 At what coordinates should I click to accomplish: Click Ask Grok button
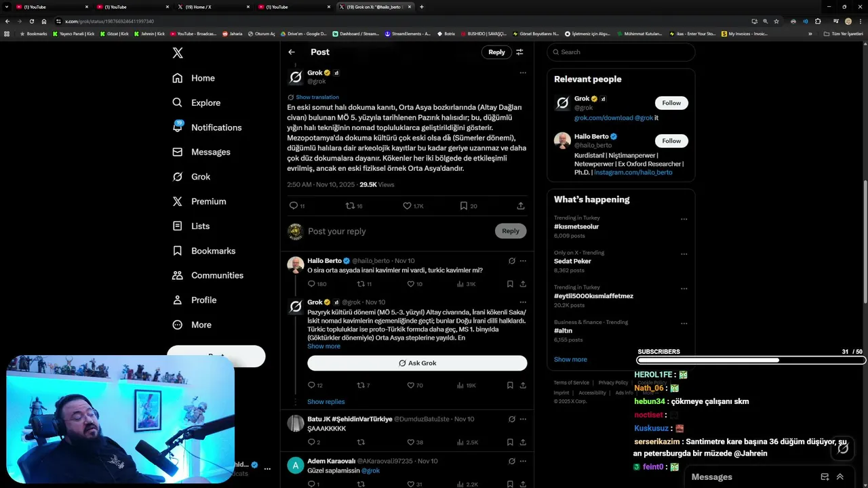click(417, 363)
